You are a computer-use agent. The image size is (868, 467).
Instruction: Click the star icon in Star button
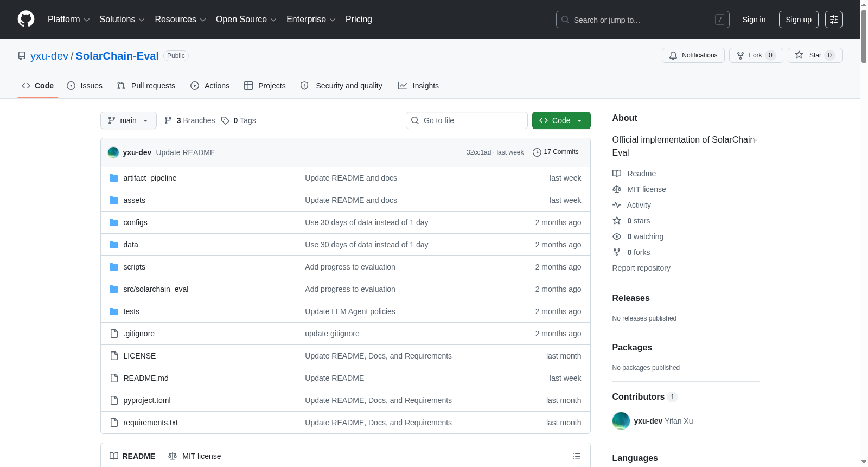(799, 55)
